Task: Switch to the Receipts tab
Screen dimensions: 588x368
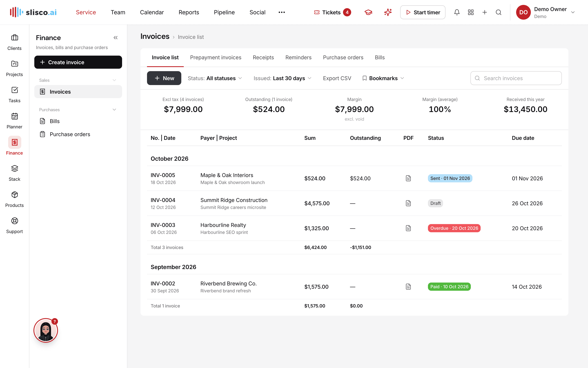Action: coord(263,57)
